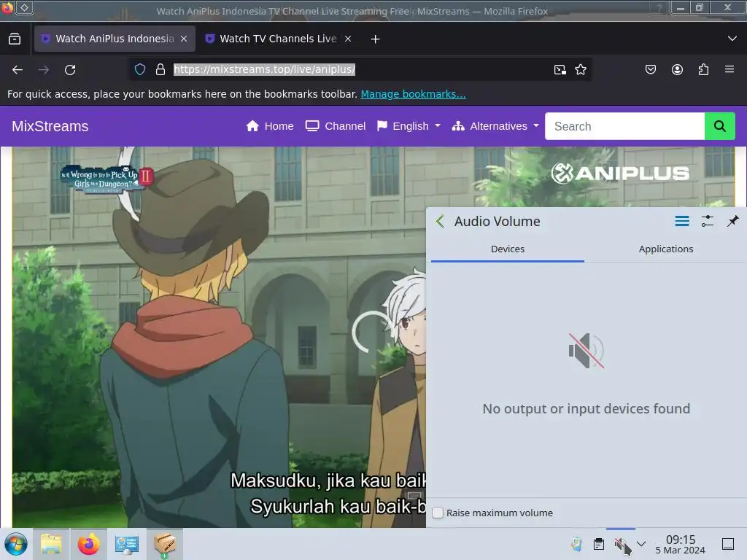
Task: Open Firefox application hamburger menu
Action: click(729, 69)
